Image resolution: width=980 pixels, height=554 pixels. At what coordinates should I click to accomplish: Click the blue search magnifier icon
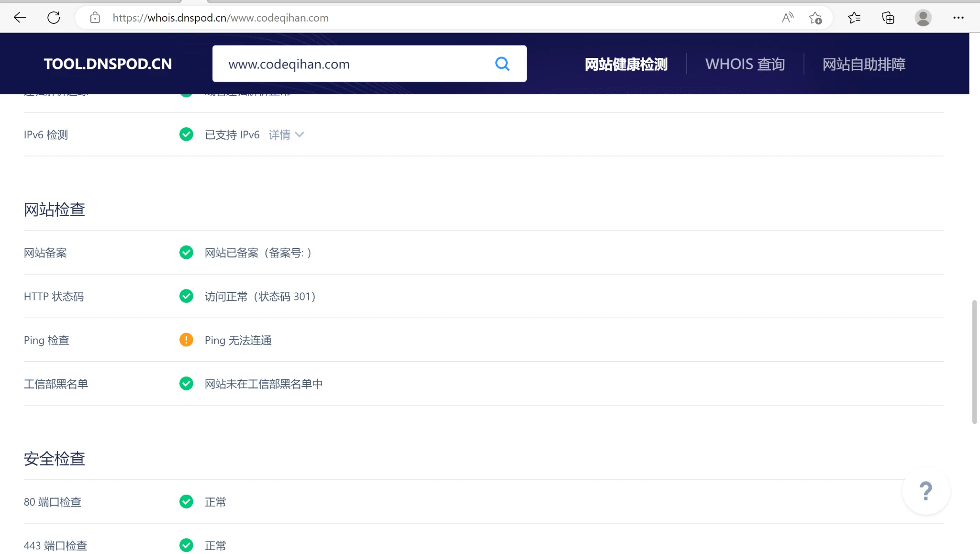(x=502, y=64)
